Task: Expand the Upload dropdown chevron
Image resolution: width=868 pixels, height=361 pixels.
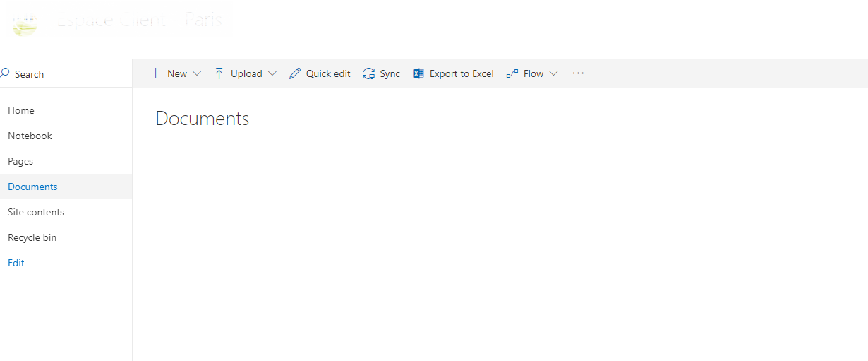Action: click(272, 73)
